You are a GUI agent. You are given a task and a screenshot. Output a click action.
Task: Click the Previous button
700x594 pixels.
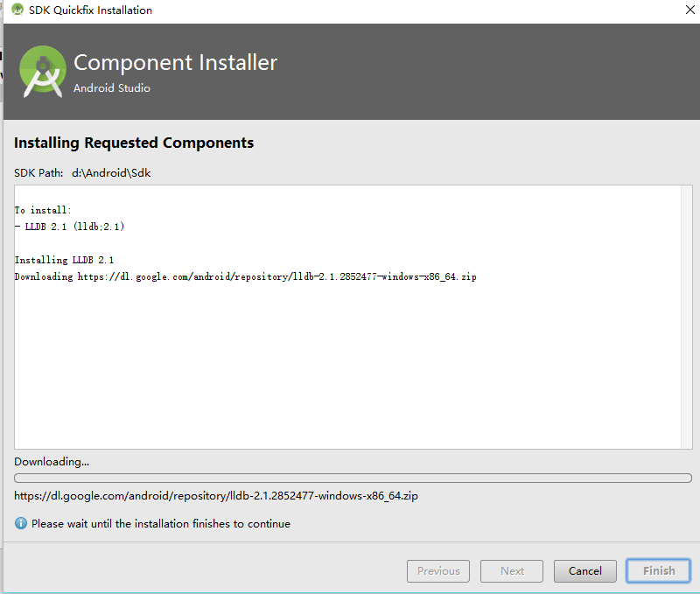pyautogui.click(x=438, y=570)
